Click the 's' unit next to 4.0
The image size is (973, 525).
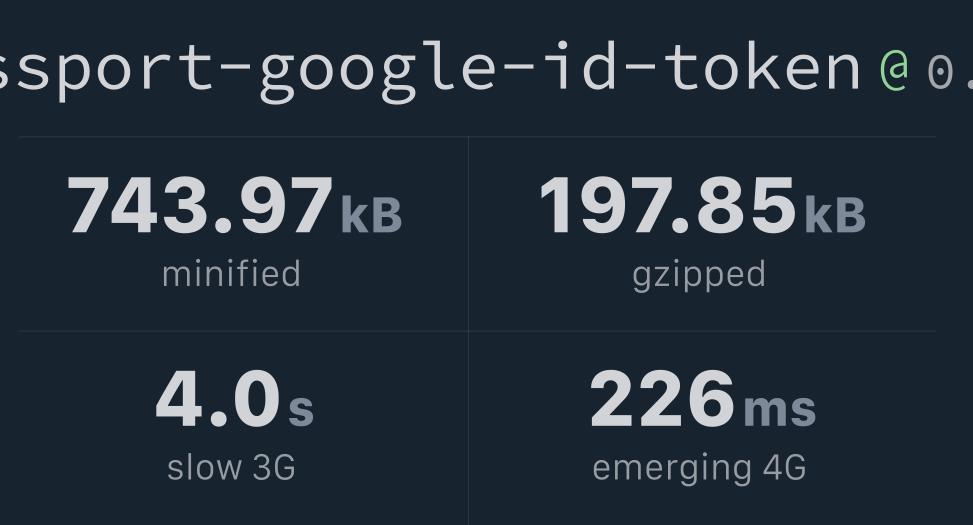point(301,408)
